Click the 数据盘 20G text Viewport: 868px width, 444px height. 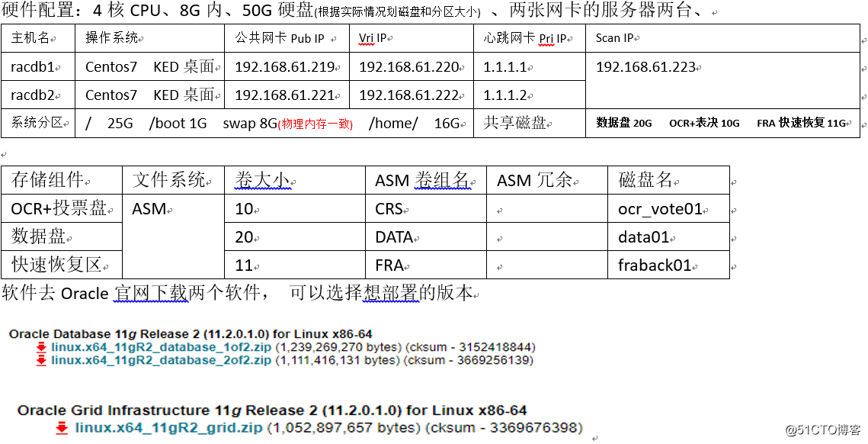click(x=624, y=123)
